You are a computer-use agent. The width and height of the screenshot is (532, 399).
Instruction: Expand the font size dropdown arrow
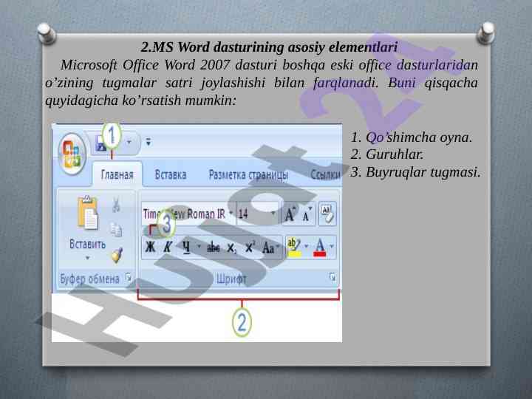(x=273, y=214)
